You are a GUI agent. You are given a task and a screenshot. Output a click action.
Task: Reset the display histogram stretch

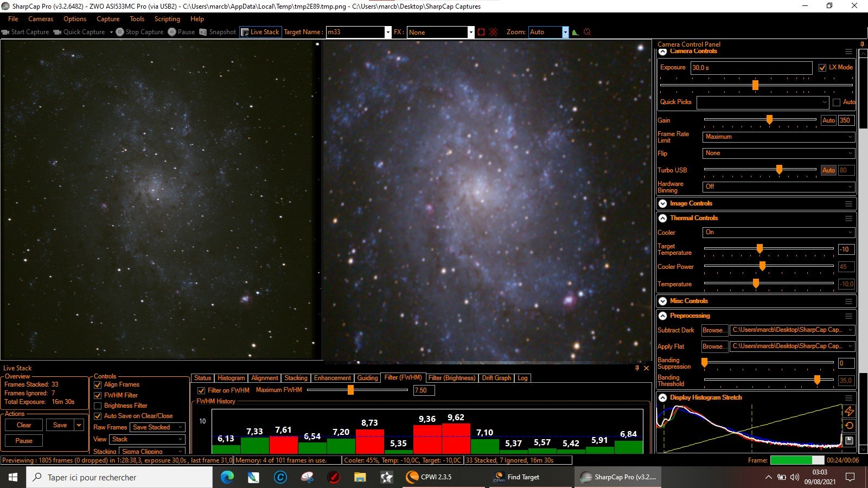(850, 426)
